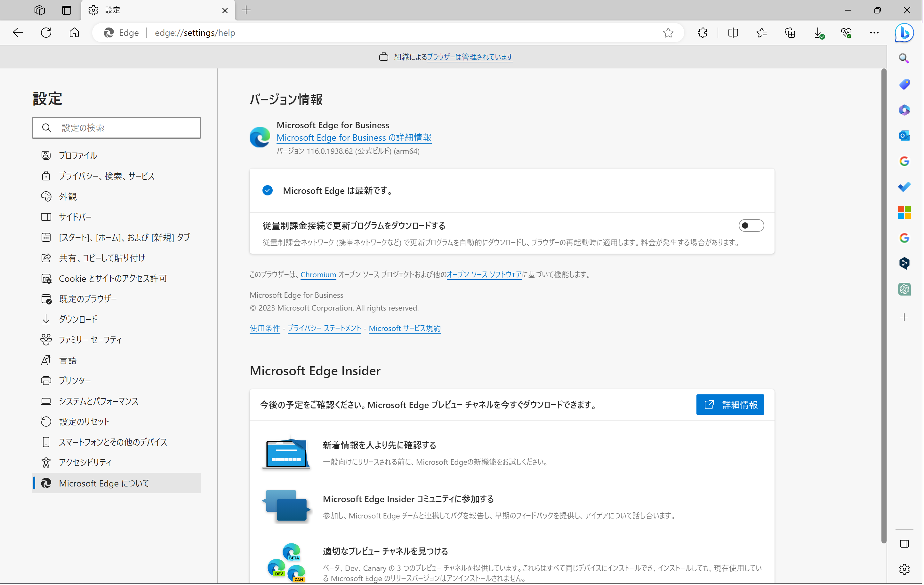Add this page to favorites star
This screenshot has height=585, width=924.
coord(668,33)
